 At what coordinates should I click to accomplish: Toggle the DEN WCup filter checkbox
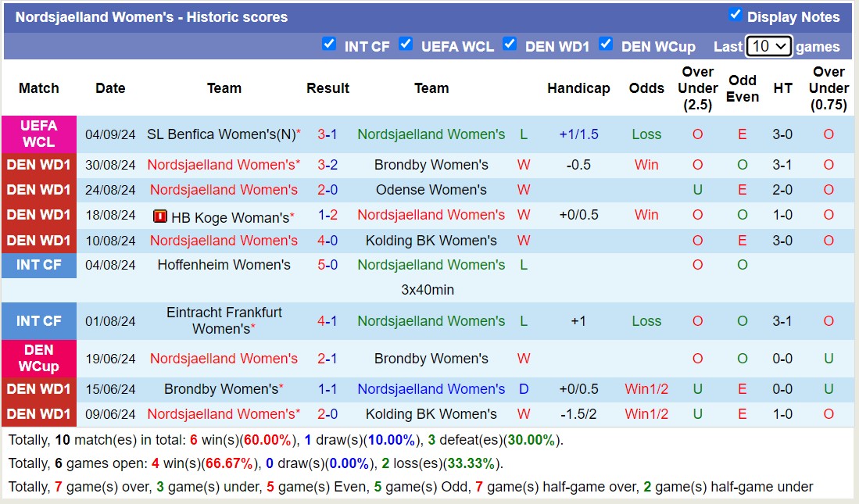click(606, 45)
